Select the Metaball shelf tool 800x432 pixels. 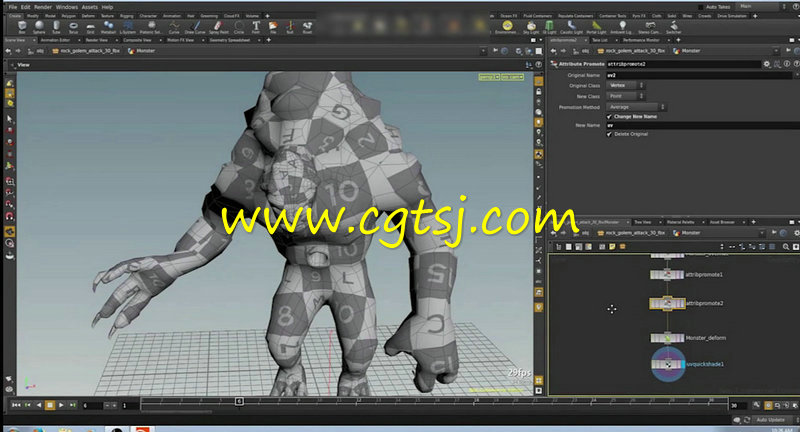tap(108, 27)
